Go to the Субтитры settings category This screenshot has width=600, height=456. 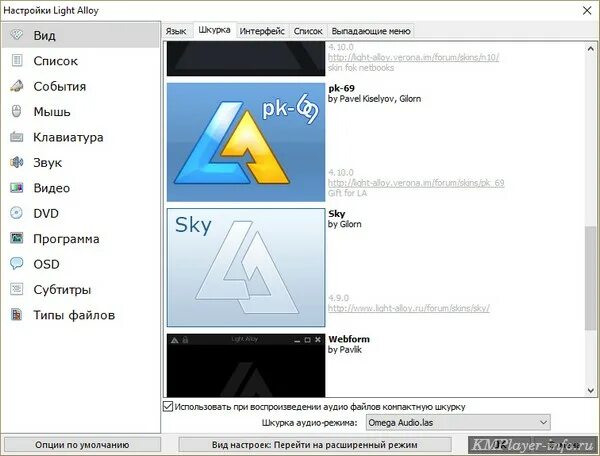click(80, 290)
